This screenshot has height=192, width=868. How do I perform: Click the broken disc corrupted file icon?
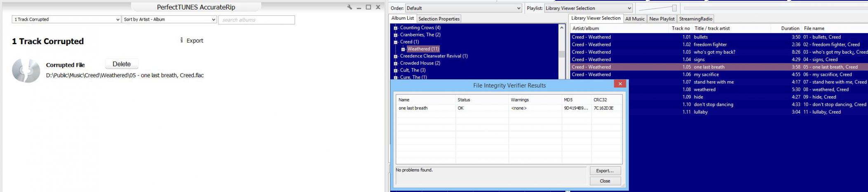(x=26, y=71)
